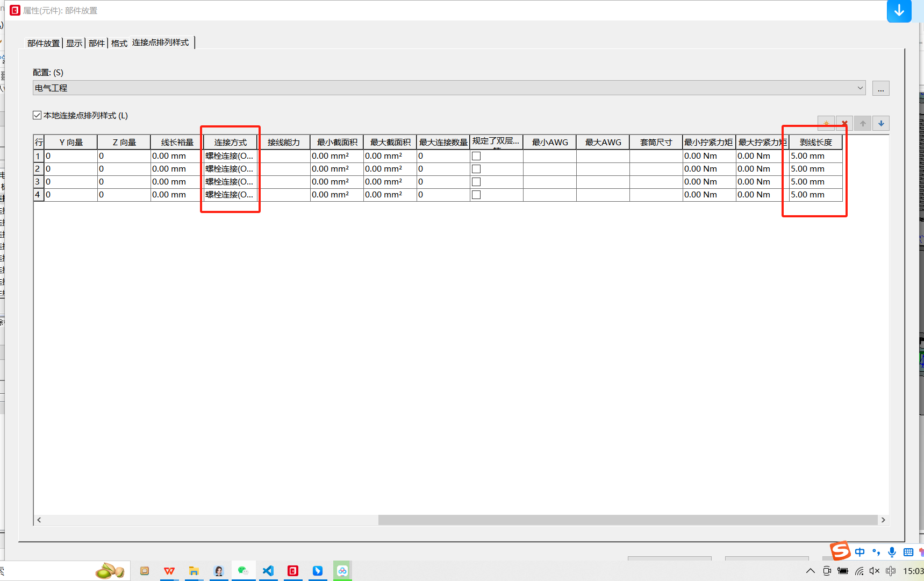
Task: Check the 规定了双层 box in row 4
Action: (476, 195)
